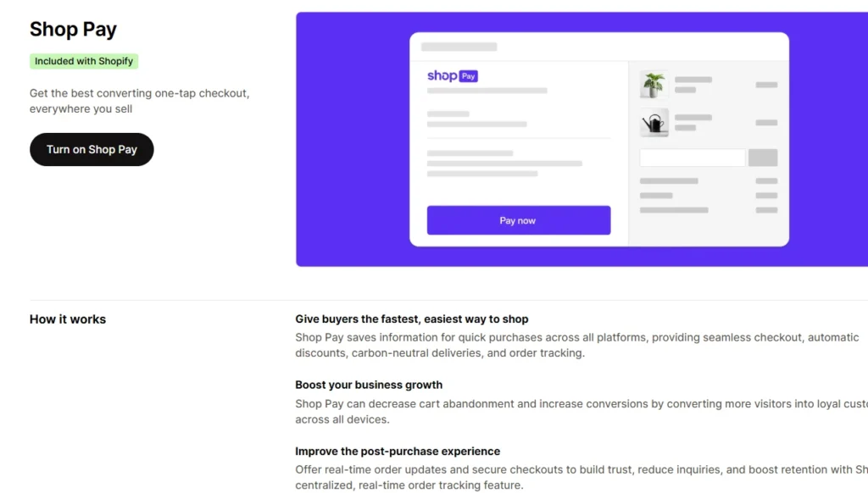Open the Give buyers the fastest, easiest way heading
This screenshot has height=493, width=868.
tap(412, 319)
